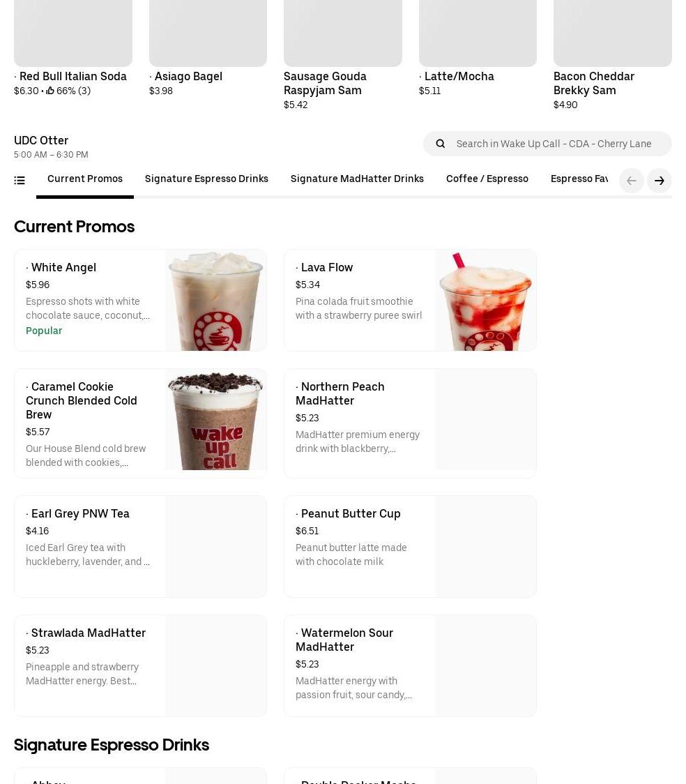Image resolution: width=686 pixels, height=784 pixels.
Task: Switch to the Signature Espresso Drinks tab
Action: click(x=206, y=179)
